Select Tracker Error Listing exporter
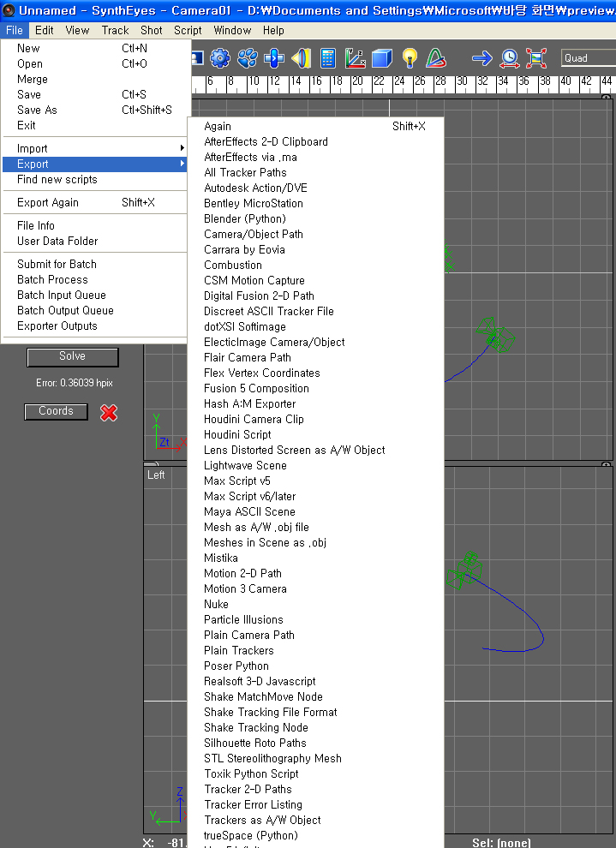 pyautogui.click(x=315, y=804)
